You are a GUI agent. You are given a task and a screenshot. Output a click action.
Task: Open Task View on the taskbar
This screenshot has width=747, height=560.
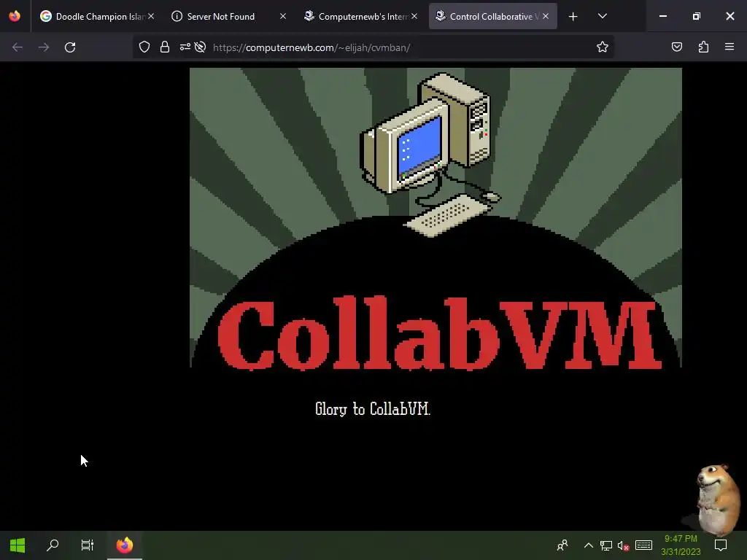point(88,545)
